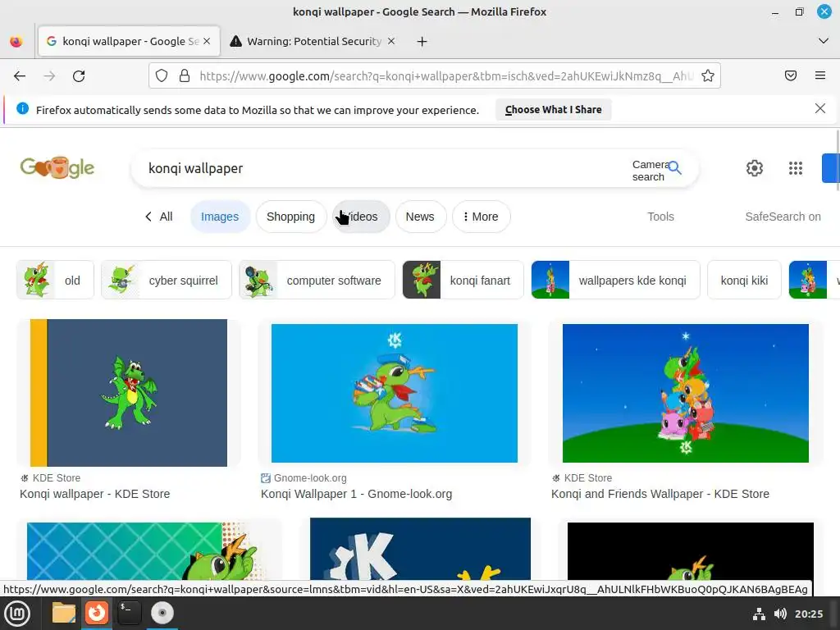Click the Firefox taskbar icon
The width and height of the screenshot is (840, 630).
[x=97, y=614]
